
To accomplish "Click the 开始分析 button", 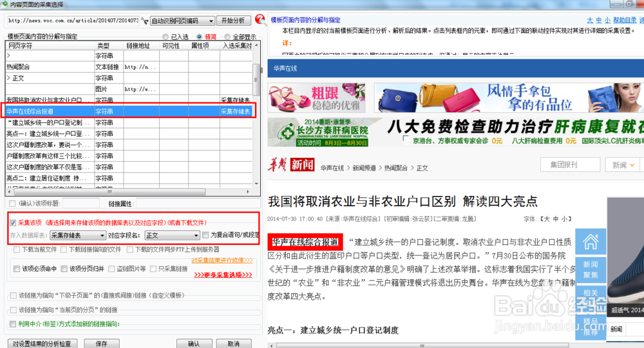I will coord(233,21).
